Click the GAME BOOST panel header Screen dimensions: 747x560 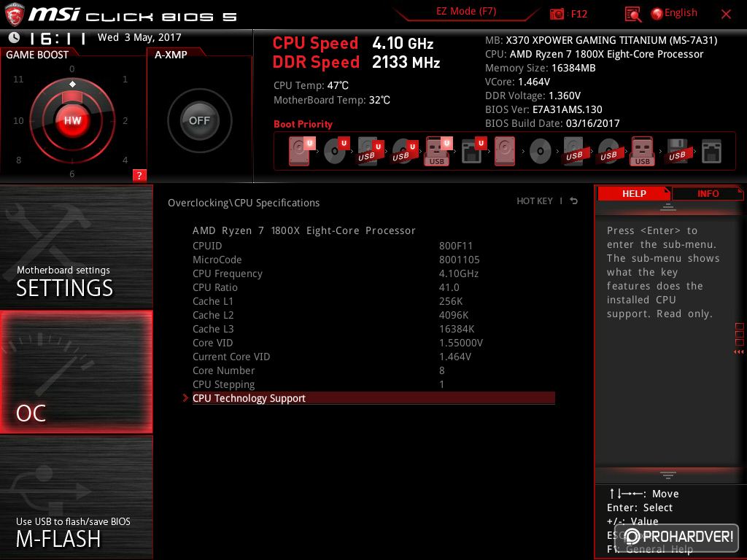(37, 55)
